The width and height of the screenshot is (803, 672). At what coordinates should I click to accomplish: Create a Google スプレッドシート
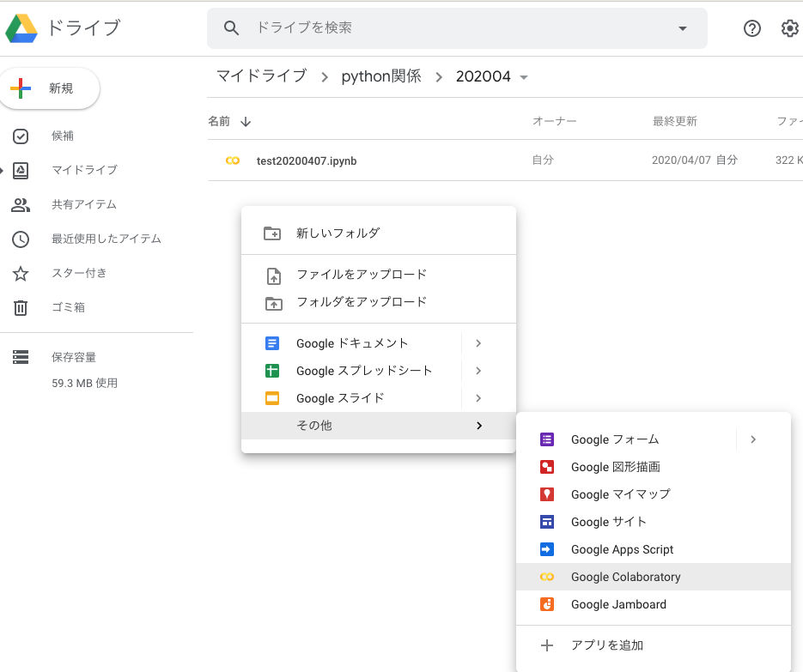point(365,371)
